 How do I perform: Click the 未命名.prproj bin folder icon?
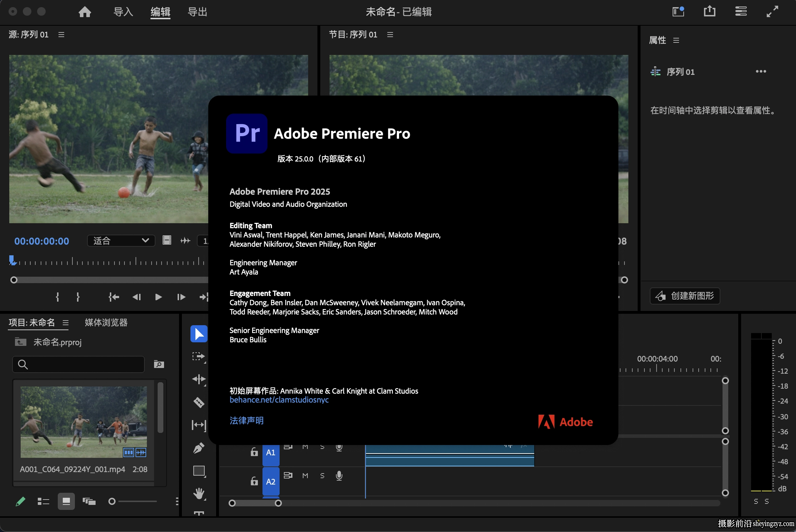pyautogui.click(x=20, y=342)
